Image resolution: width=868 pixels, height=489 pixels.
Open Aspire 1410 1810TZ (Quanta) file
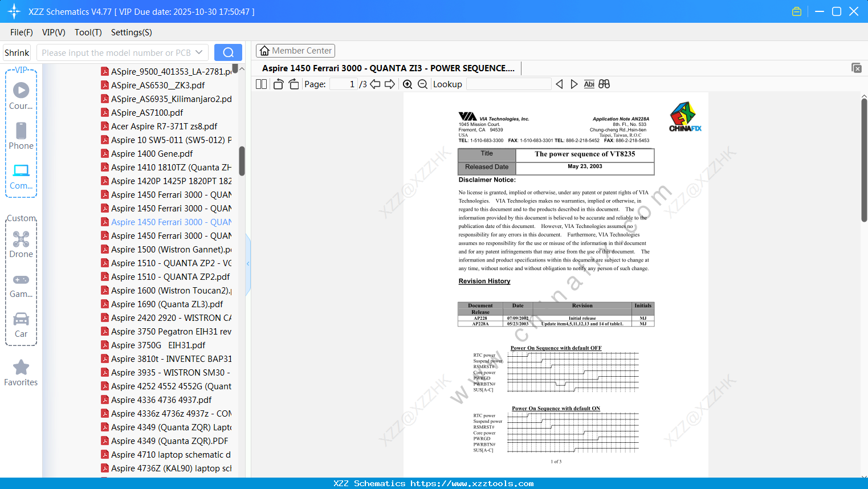[171, 167]
